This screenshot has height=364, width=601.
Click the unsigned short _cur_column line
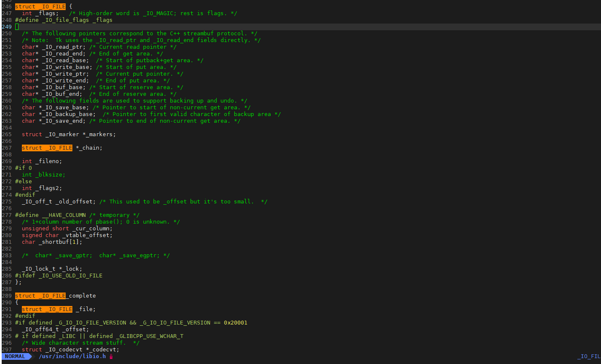click(67, 229)
